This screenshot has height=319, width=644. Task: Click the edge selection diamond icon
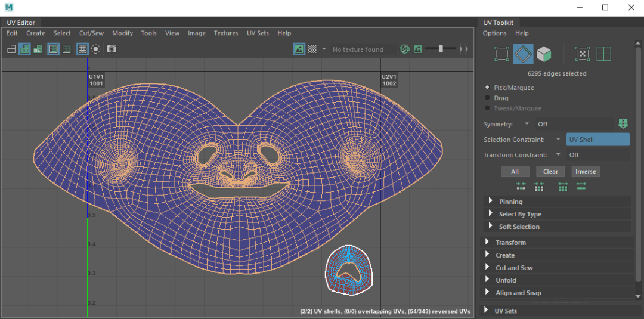coord(524,54)
